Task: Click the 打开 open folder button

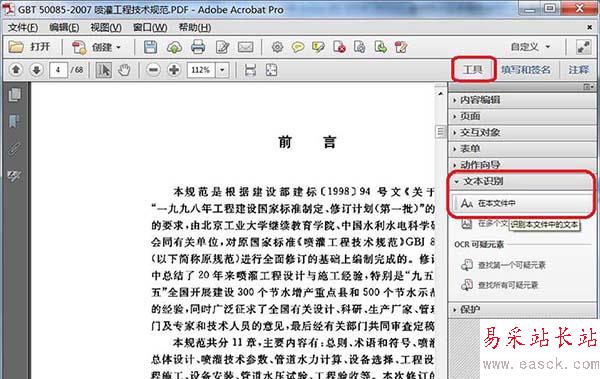Action: pos(30,47)
